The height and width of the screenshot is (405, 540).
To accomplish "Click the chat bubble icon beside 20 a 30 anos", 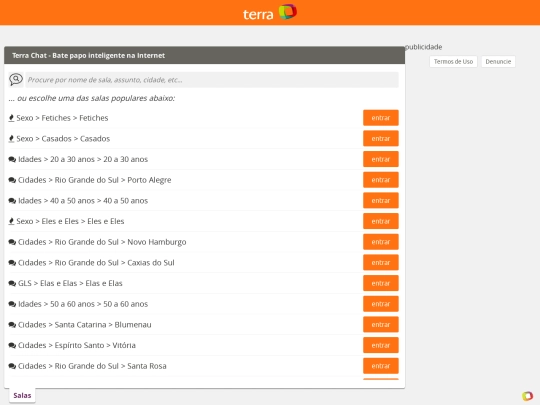I will [12, 159].
